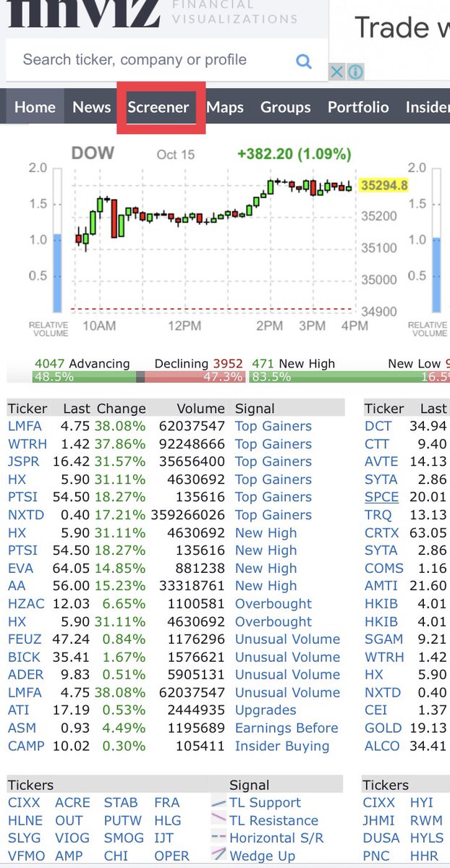The height and width of the screenshot is (868, 450).
Task: Open SGAM ticker link
Action: (384, 639)
